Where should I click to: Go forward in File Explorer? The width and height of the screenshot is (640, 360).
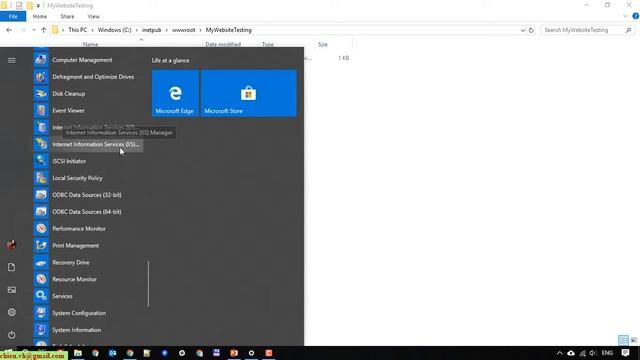(x=23, y=30)
